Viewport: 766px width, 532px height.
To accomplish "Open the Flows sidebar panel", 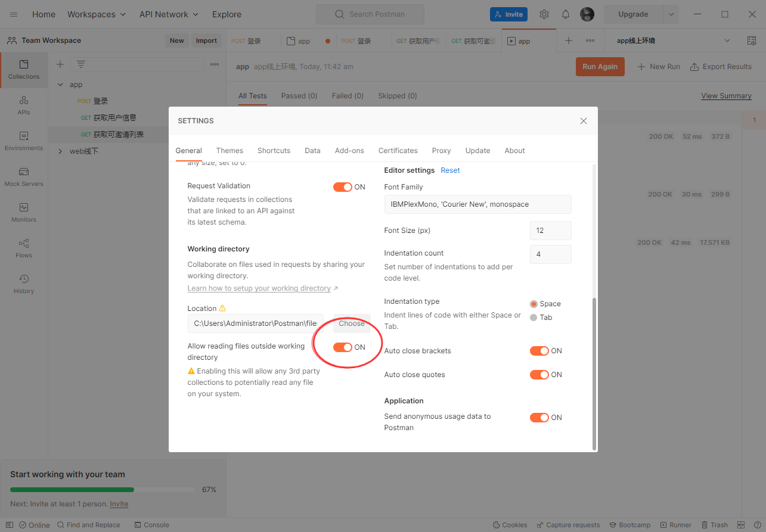I will [24, 248].
